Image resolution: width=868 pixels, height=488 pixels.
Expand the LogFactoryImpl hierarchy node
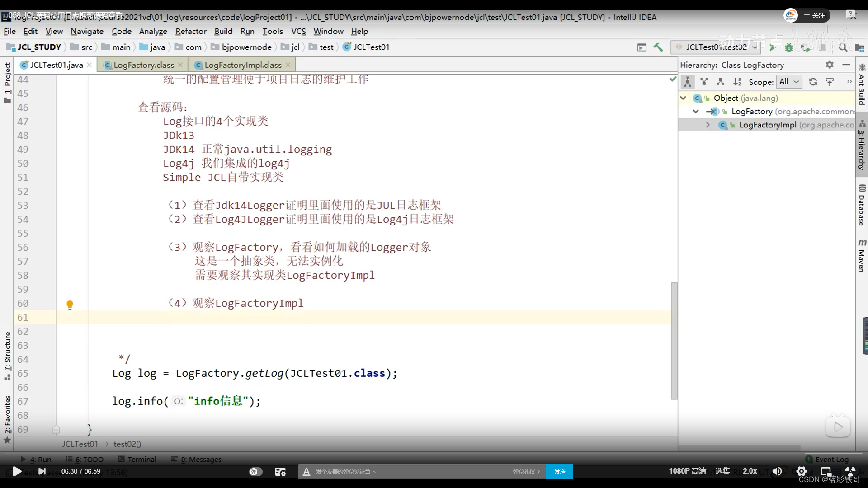click(x=708, y=125)
